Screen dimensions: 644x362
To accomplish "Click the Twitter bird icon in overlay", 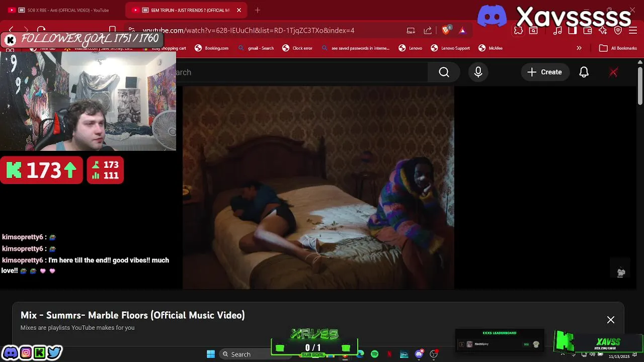I will coord(54,352).
